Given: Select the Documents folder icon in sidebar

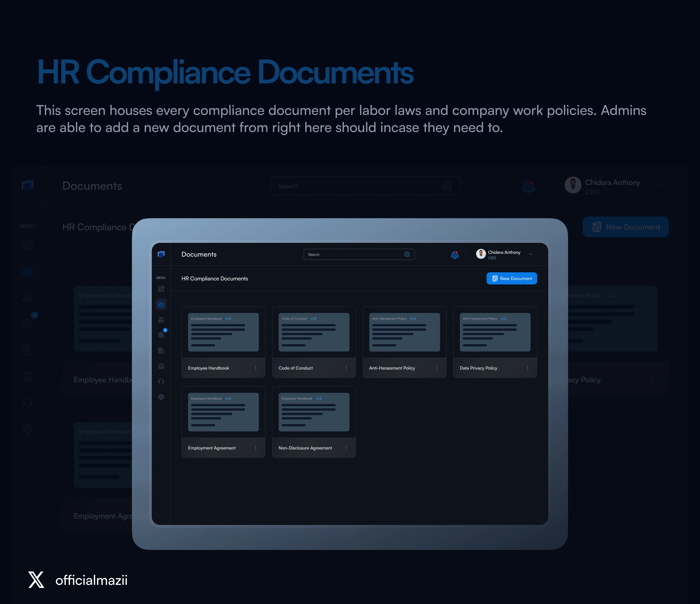Looking at the screenshot, I should (161, 304).
